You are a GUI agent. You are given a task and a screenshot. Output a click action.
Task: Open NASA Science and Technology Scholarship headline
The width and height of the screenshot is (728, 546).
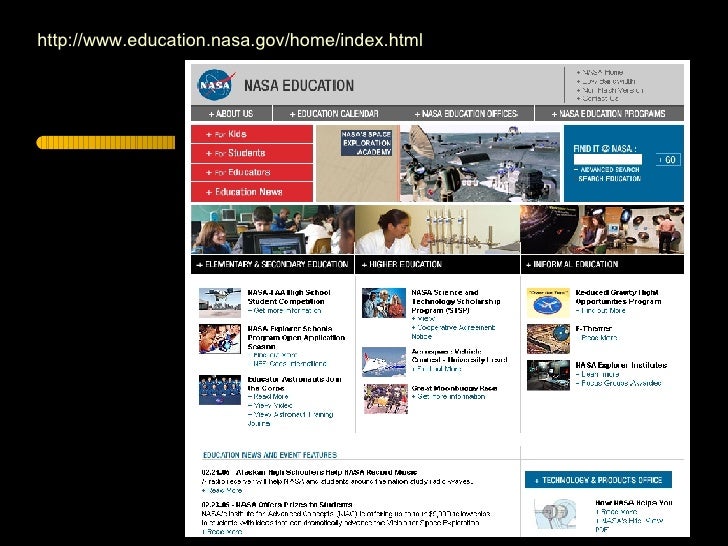click(455, 301)
